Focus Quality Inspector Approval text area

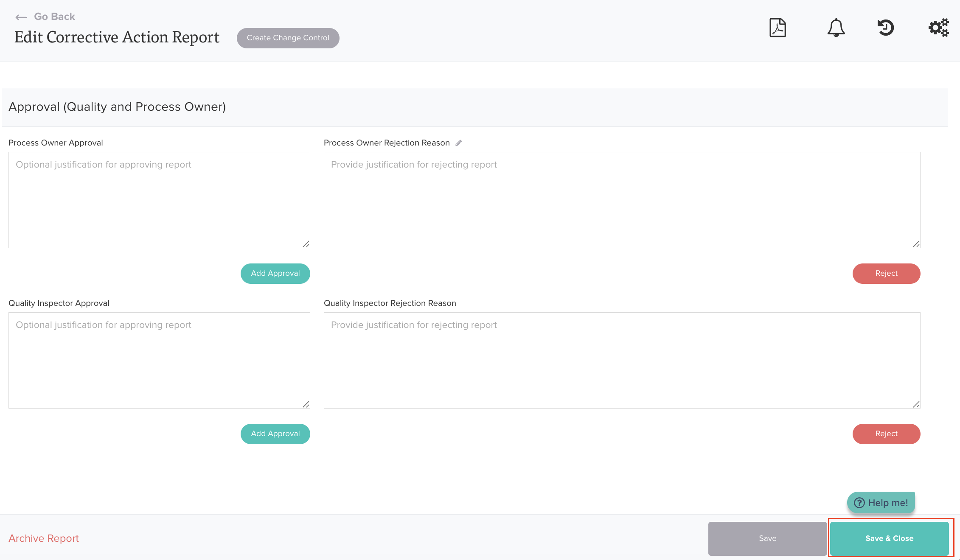[159, 360]
